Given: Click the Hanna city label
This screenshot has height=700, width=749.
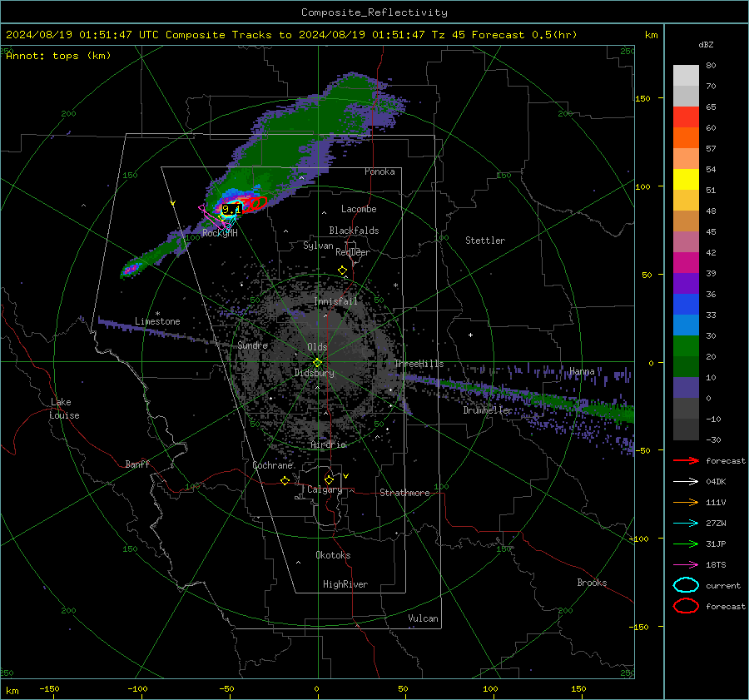Looking at the screenshot, I should [x=582, y=371].
